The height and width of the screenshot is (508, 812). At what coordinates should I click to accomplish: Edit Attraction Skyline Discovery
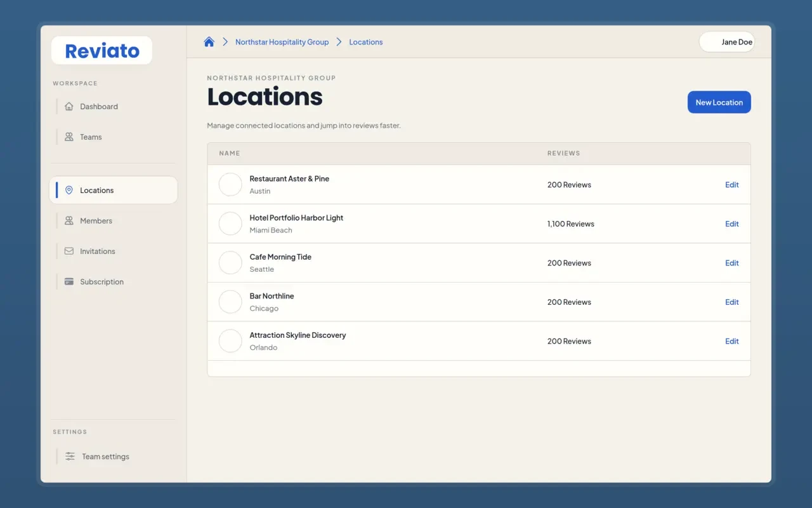(x=732, y=341)
